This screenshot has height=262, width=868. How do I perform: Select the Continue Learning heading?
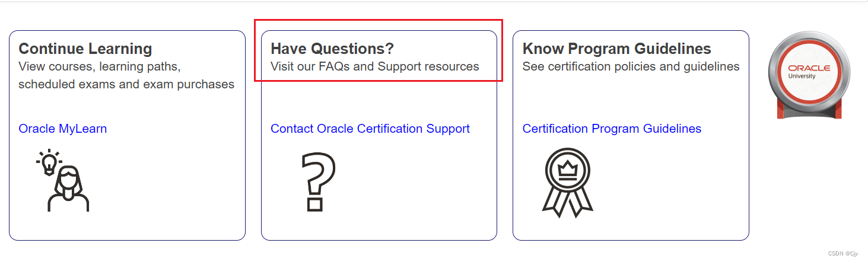coord(85,49)
